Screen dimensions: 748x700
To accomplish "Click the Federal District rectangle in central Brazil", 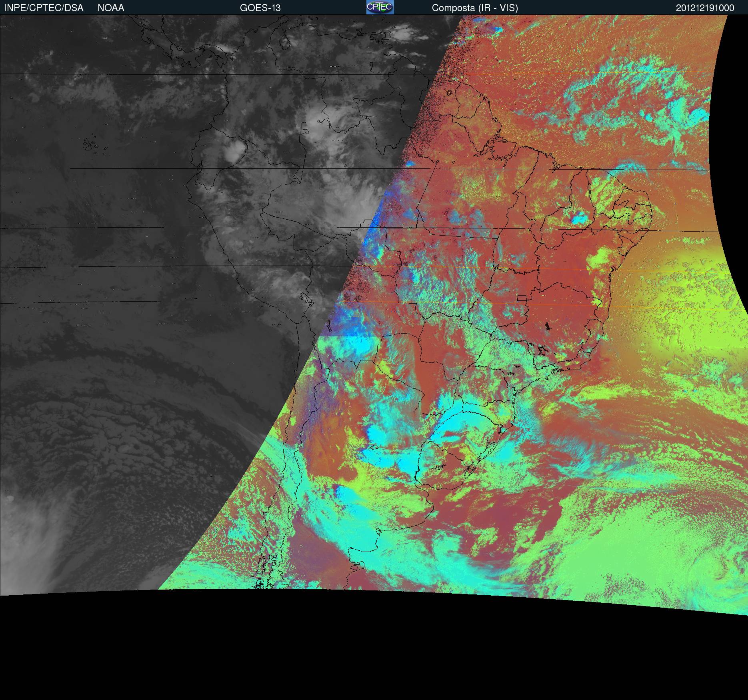I will 521,298.
